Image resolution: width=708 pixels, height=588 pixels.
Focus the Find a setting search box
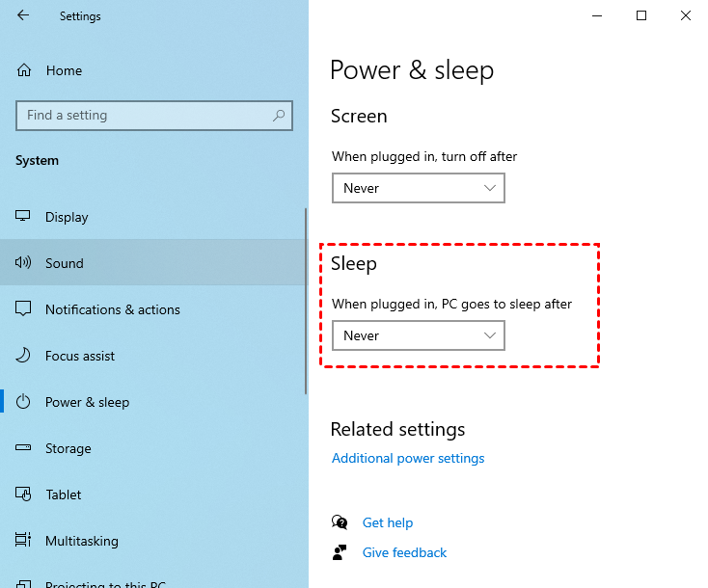click(154, 116)
